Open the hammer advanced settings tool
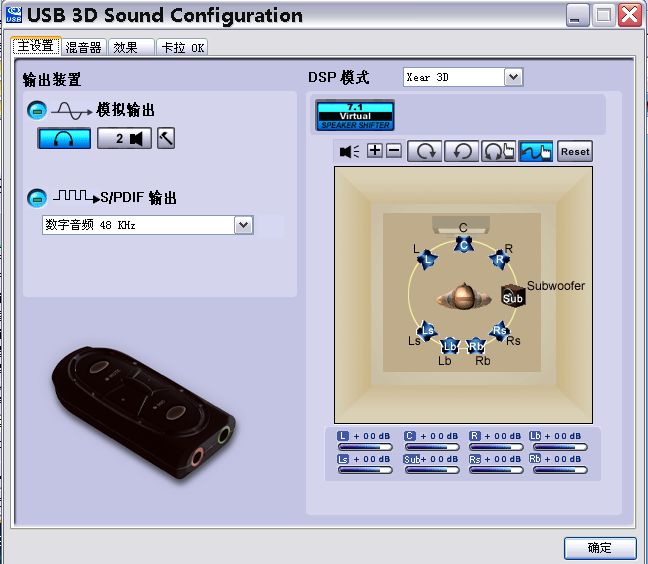This screenshot has width=648, height=564. 166,139
